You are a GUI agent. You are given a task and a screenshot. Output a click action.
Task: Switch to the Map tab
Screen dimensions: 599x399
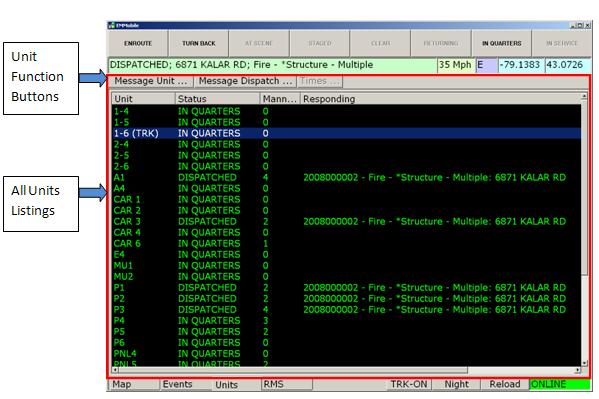pyautogui.click(x=134, y=384)
